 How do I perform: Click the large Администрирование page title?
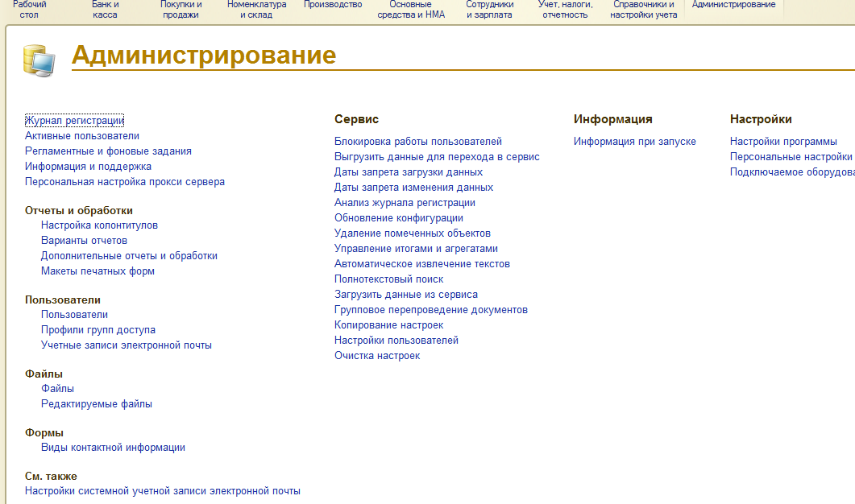(204, 55)
